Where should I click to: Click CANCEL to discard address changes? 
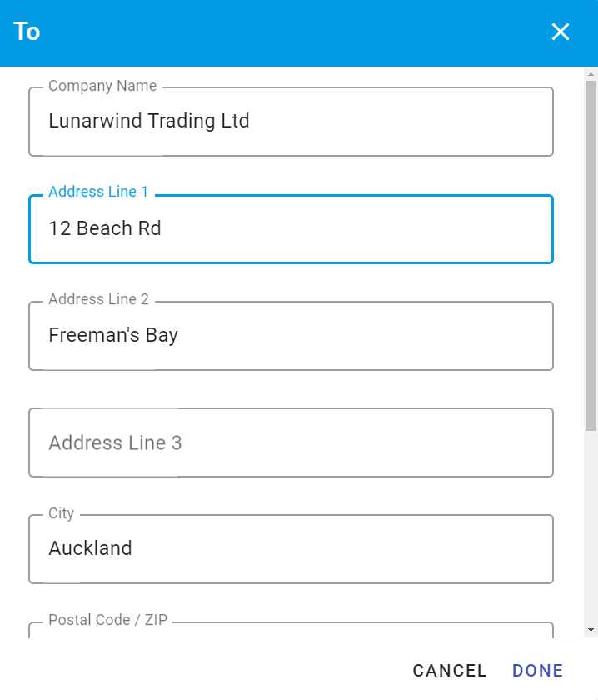pos(449,670)
